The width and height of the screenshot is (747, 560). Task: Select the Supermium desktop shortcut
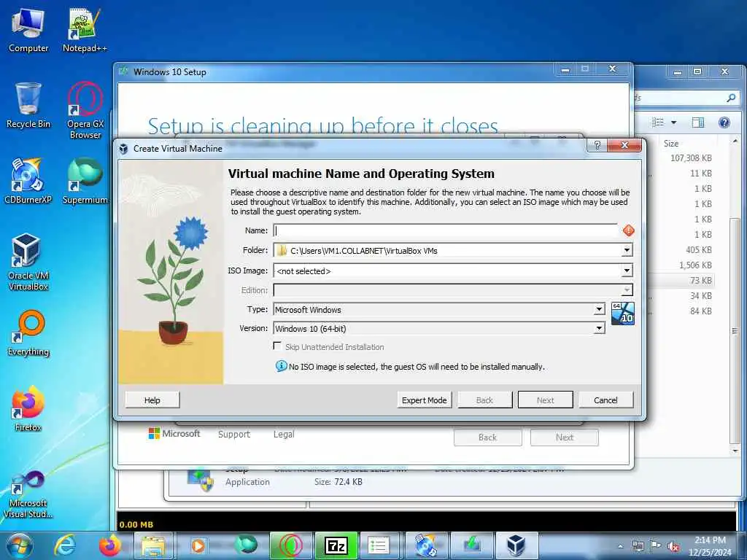pyautogui.click(x=85, y=181)
